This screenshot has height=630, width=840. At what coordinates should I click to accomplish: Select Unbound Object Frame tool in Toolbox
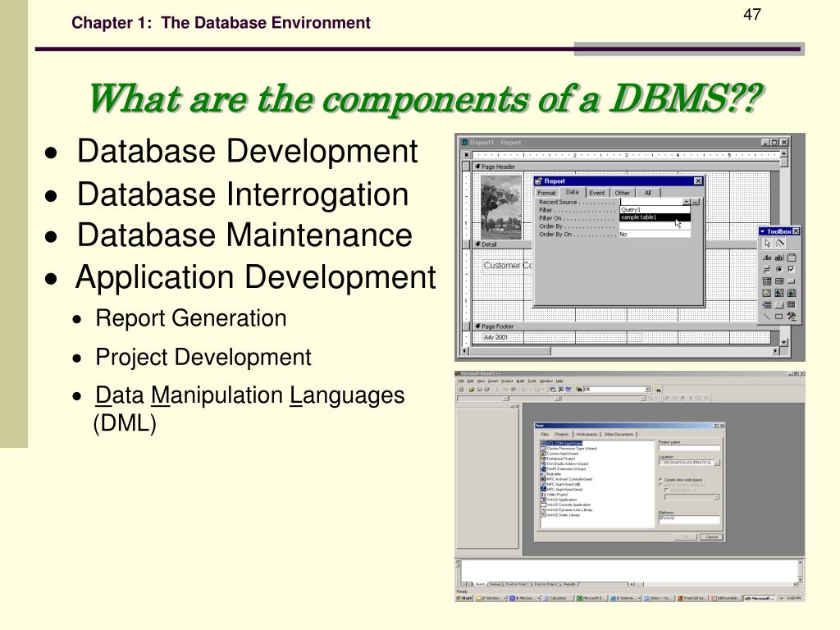point(779,294)
